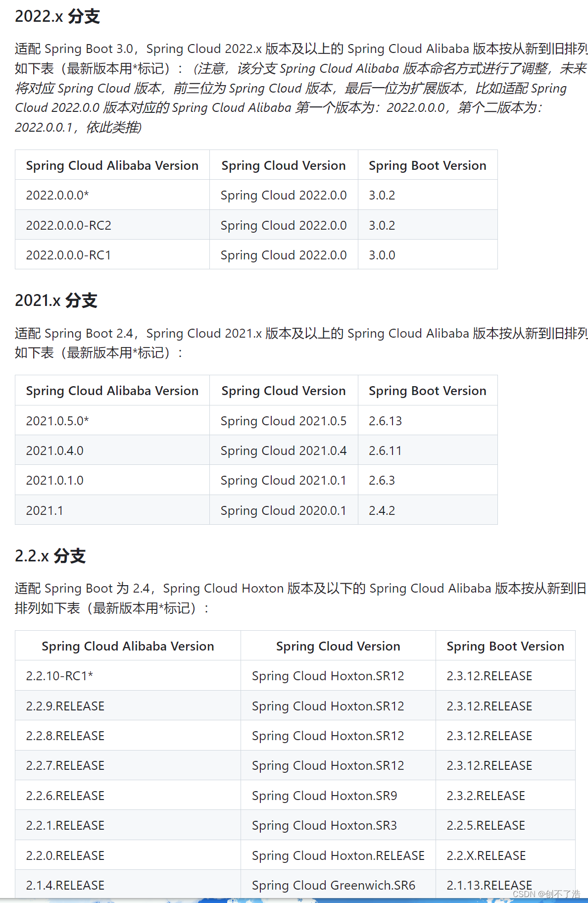
Task: Select the '2.2.0.RELEASE' version cell
Action: 128,855
